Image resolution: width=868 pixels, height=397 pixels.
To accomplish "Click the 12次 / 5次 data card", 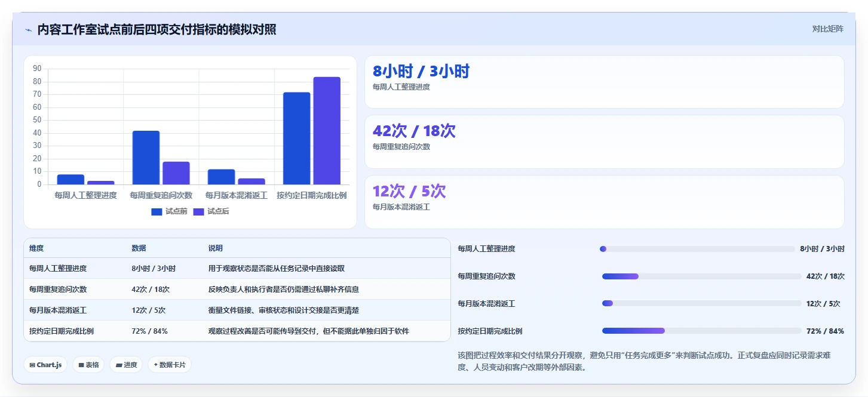I will pyautogui.click(x=604, y=202).
